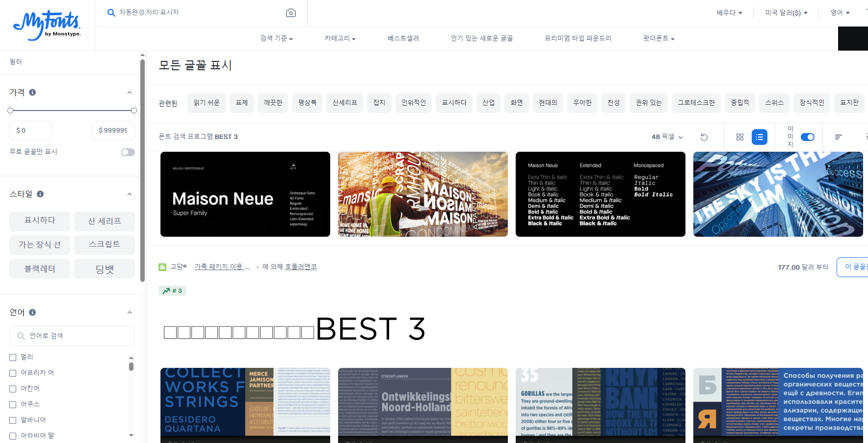Check the 멀리 language checkbox

[13, 358]
